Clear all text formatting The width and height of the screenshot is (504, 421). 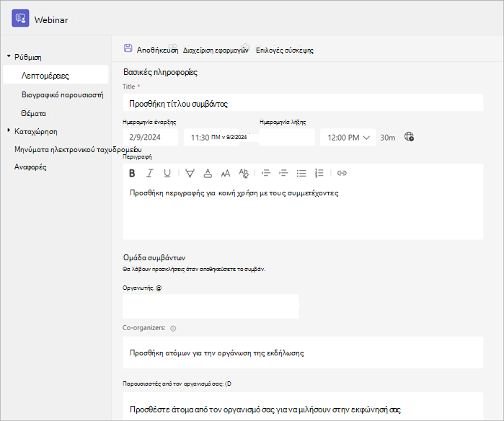[x=244, y=173]
